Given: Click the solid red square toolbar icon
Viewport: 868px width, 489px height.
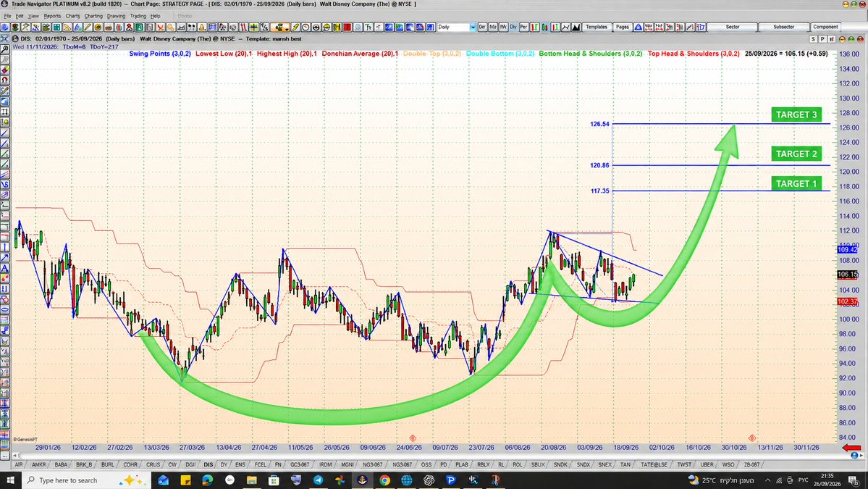Looking at the screenshot, I should (x=347, y=27).
